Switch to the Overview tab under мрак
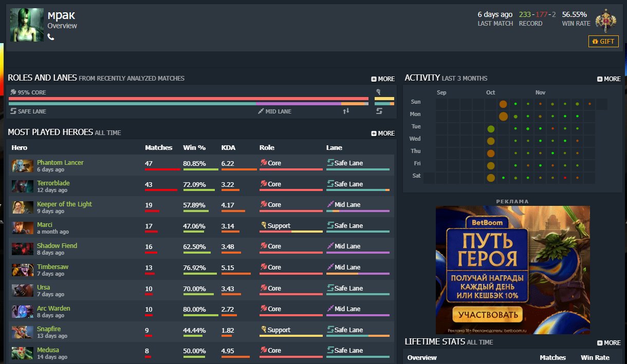Image resolution: width=627 pixels, height=364 pixels. click(62, 26)
